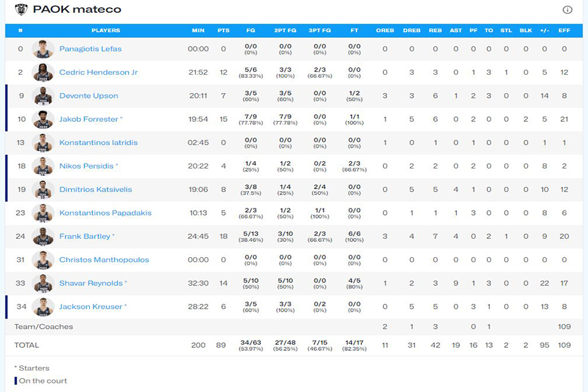
Task: Click Frank Bartley's 6/6 free throws cell
Action: click(355, 236)
